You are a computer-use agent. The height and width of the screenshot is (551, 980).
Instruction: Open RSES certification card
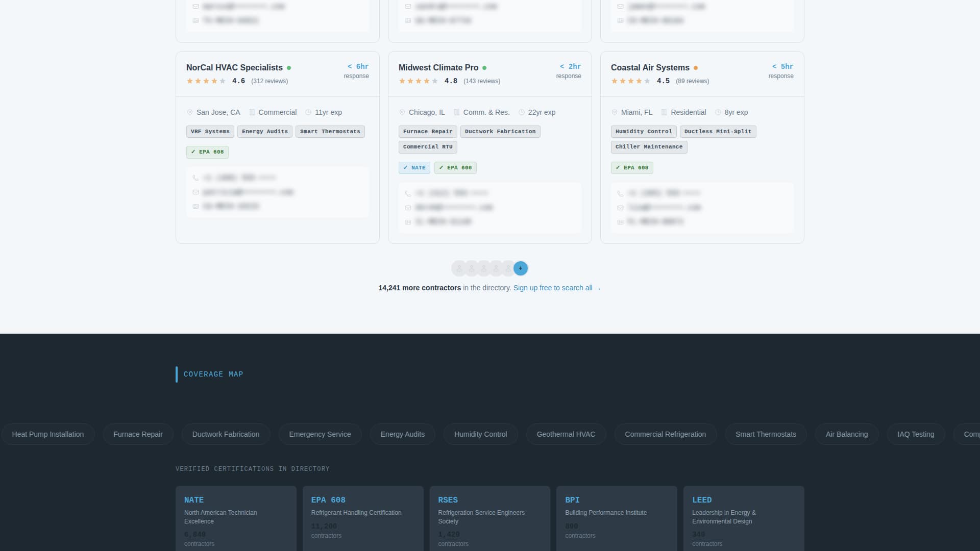[490, 518]
